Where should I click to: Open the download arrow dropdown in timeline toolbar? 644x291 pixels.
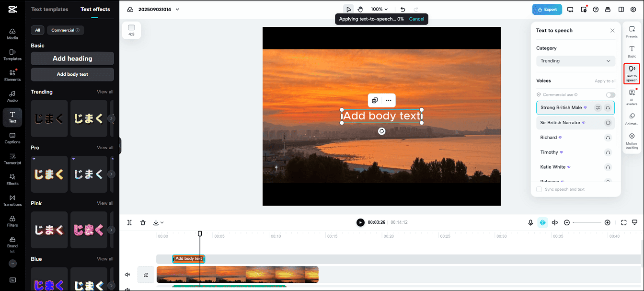[x=158, y=222]
